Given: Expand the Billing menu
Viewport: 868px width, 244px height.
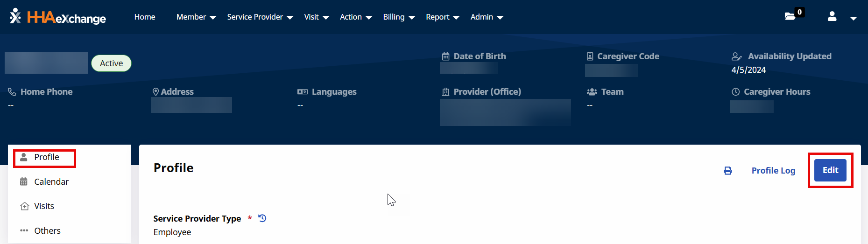Looking at the screenshot, I should click(399, 17).
